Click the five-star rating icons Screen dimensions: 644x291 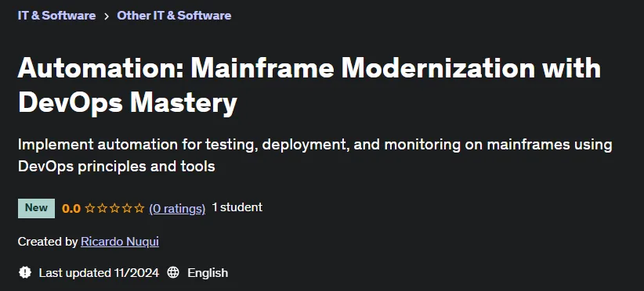pos(114,209)
